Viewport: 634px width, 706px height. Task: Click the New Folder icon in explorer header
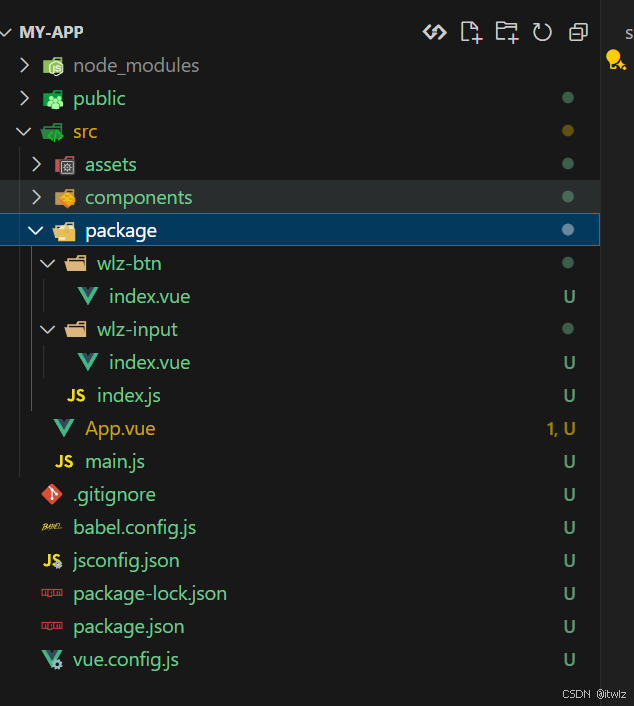(x=507, y=32)
